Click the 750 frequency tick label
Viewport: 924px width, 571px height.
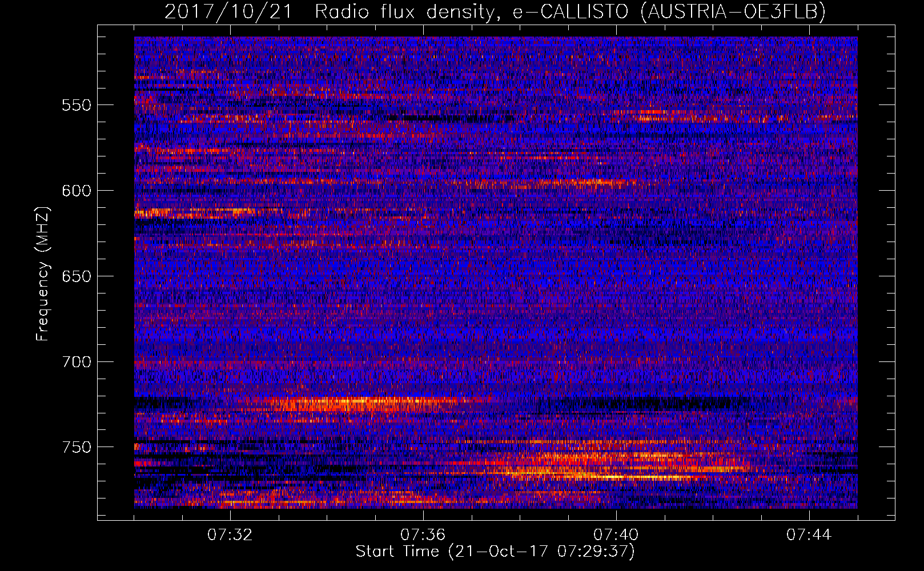click(77, 447)
